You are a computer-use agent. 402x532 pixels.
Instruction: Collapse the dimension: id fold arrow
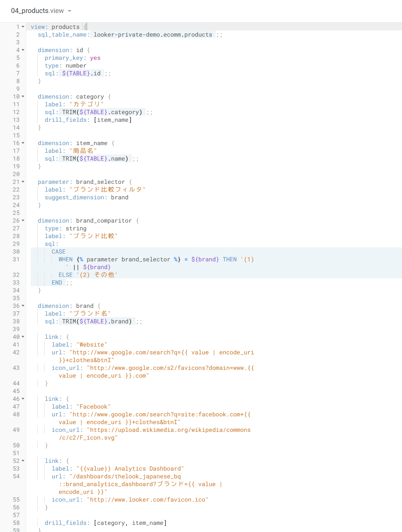23,50
